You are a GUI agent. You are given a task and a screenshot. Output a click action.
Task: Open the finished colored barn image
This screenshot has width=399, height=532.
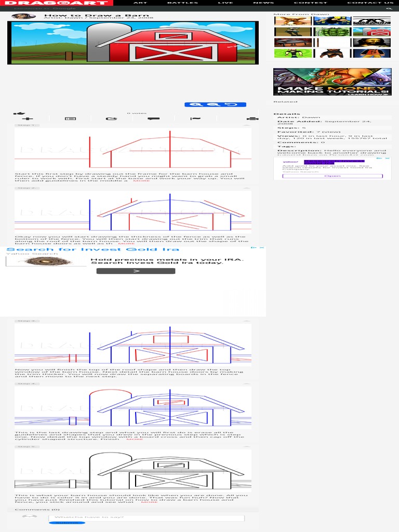tap(133, 43)
